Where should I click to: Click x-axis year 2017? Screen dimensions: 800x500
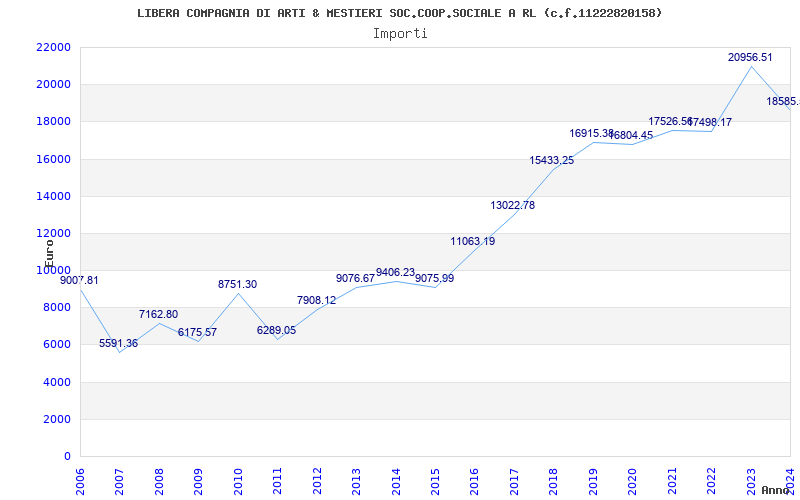click(x=514, y=481)
